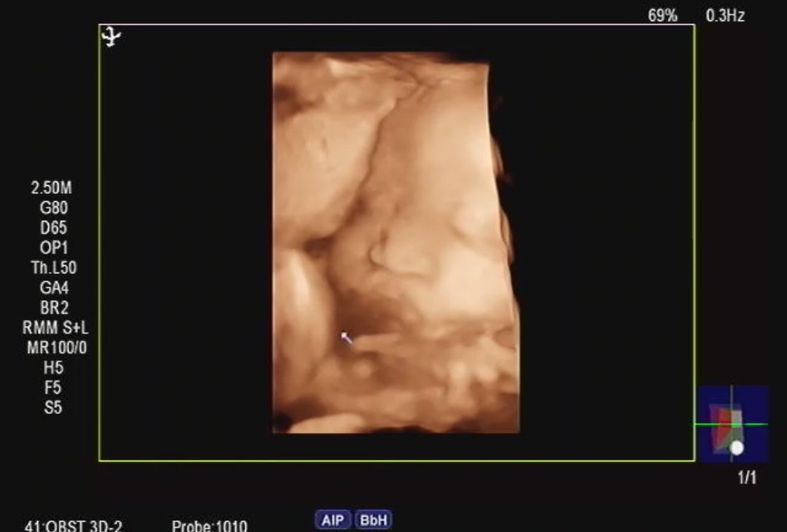Click the BbH badge

(373, 520)
